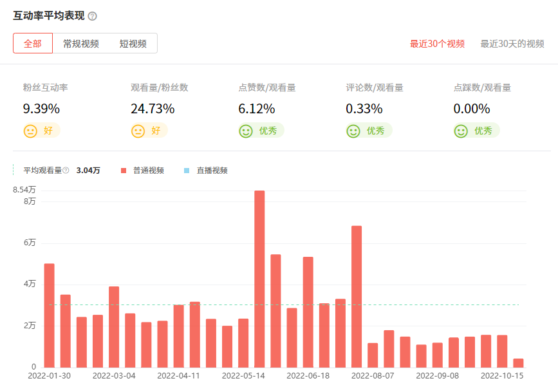The height and width of the screenshot is (392, 558).
Task: Click the 9.39% fan engagement value
Action: coord(41,109)
